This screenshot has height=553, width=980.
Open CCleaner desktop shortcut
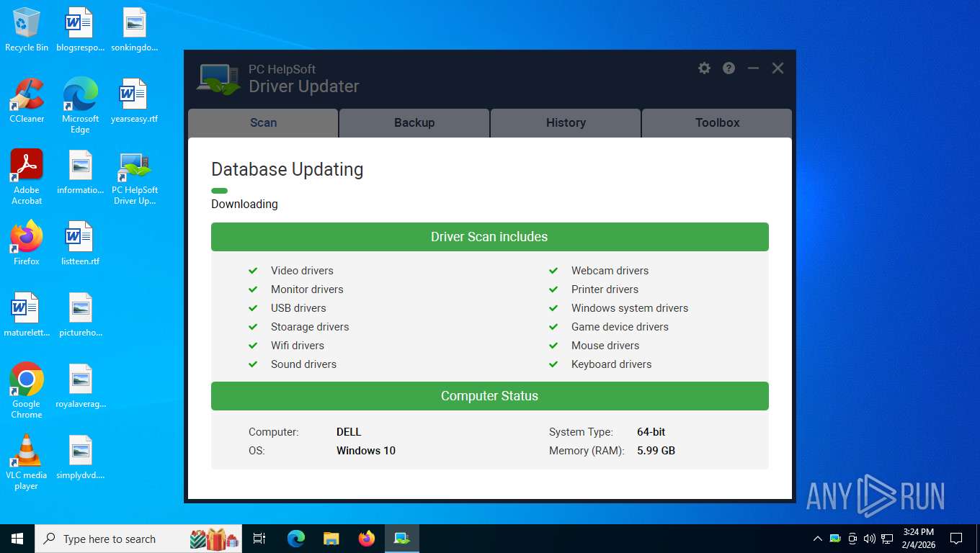pos(27,101)
